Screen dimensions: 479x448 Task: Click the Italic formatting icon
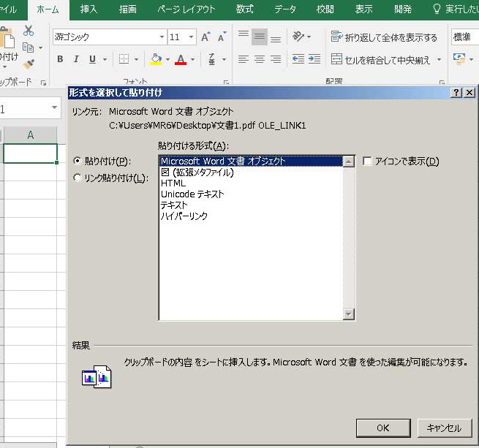76,59
